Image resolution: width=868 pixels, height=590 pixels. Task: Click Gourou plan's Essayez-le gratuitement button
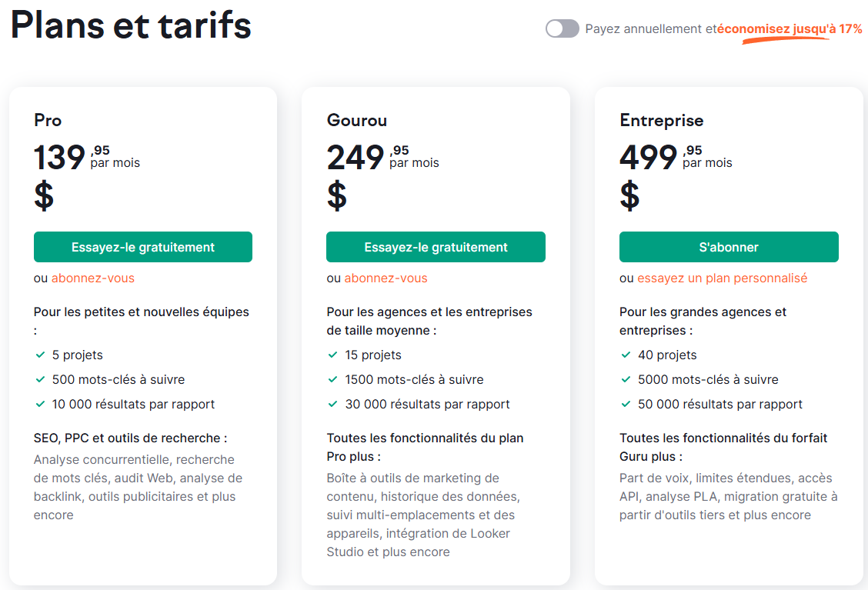tap(436, 247)
